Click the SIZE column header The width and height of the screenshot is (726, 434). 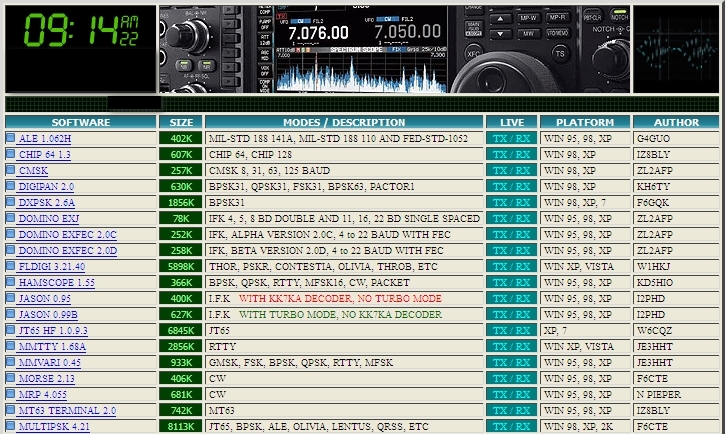click(x=181, y=122)
